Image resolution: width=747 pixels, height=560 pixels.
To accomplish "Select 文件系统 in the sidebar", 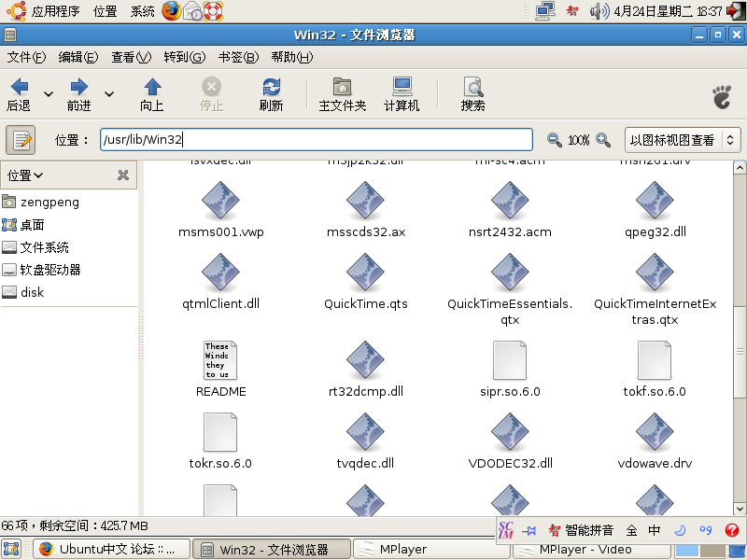I will coord(35,247).
